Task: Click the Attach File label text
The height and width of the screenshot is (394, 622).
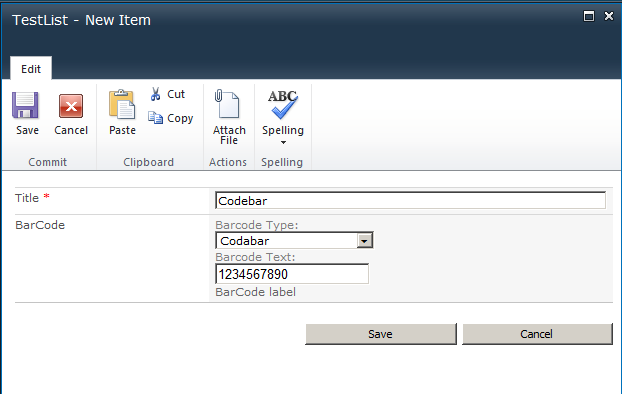Action: pos(229,135)
